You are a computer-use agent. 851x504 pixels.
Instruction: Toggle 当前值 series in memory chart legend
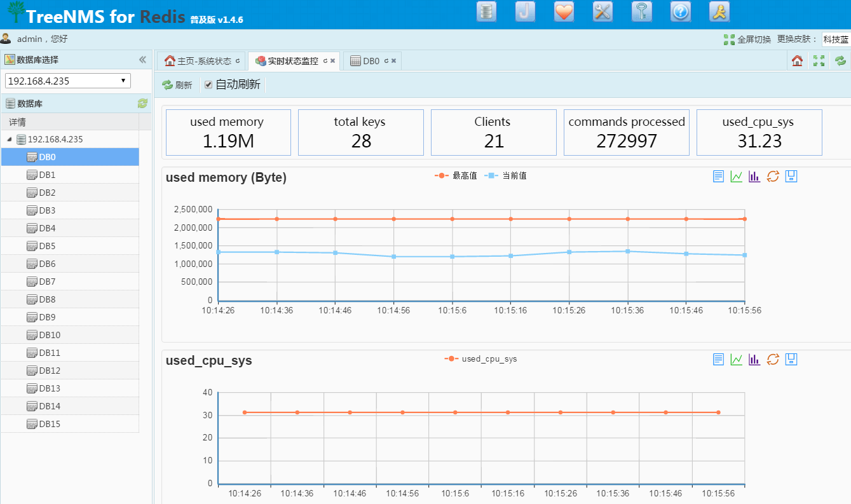pyautogui.click(x=506, y=176)
